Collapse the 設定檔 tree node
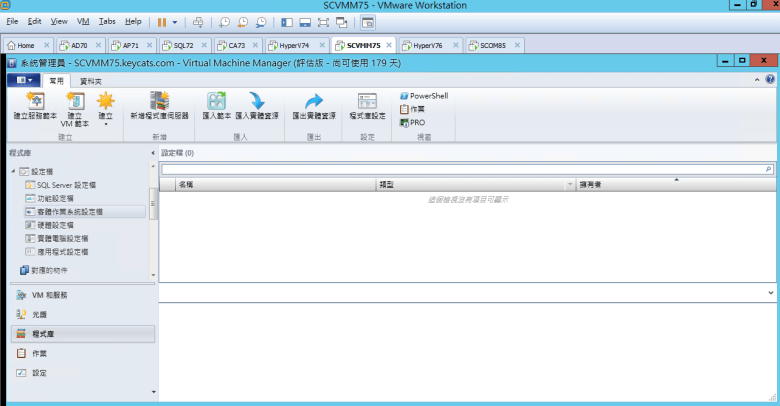 (14, 173)
